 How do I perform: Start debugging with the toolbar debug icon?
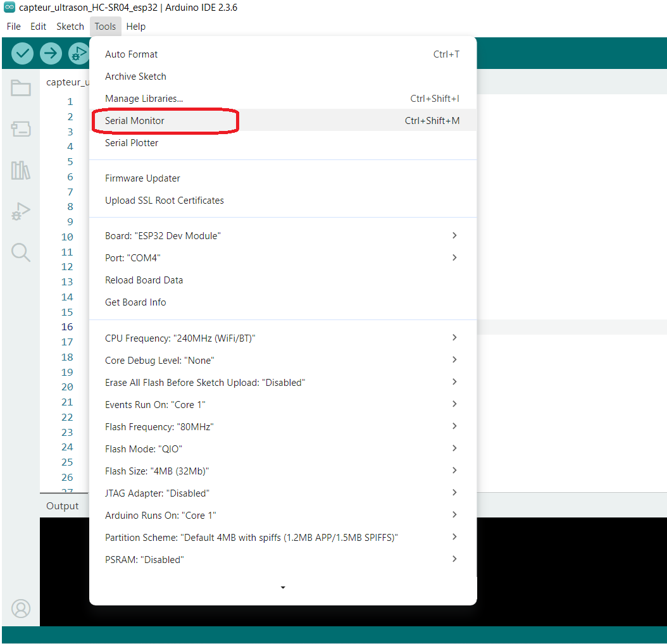(78, 54)
